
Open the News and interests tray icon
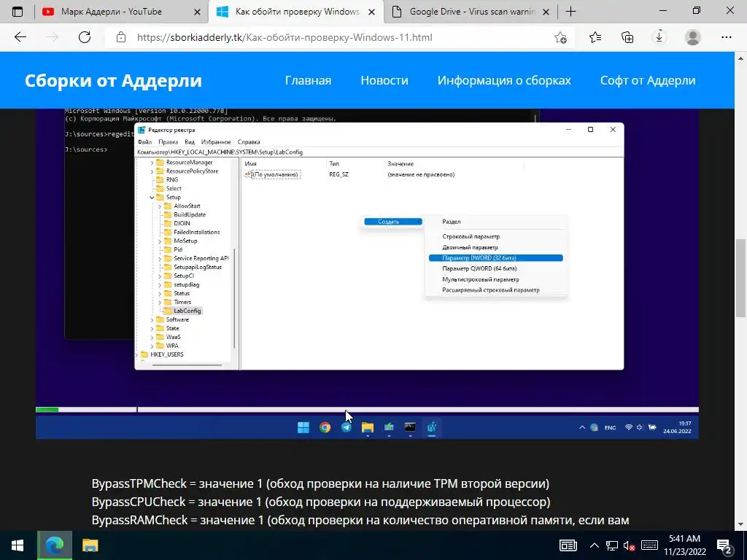tap(568, 545)
